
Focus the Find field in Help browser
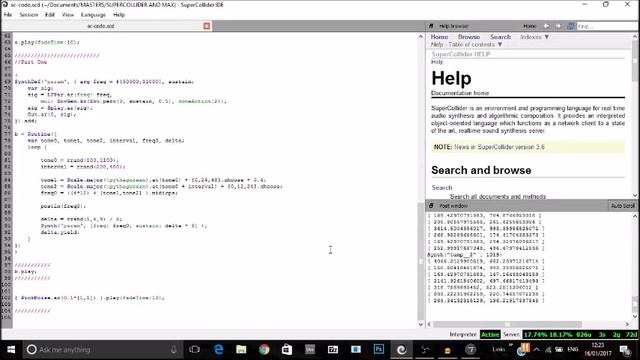click(x=607, y=26)
